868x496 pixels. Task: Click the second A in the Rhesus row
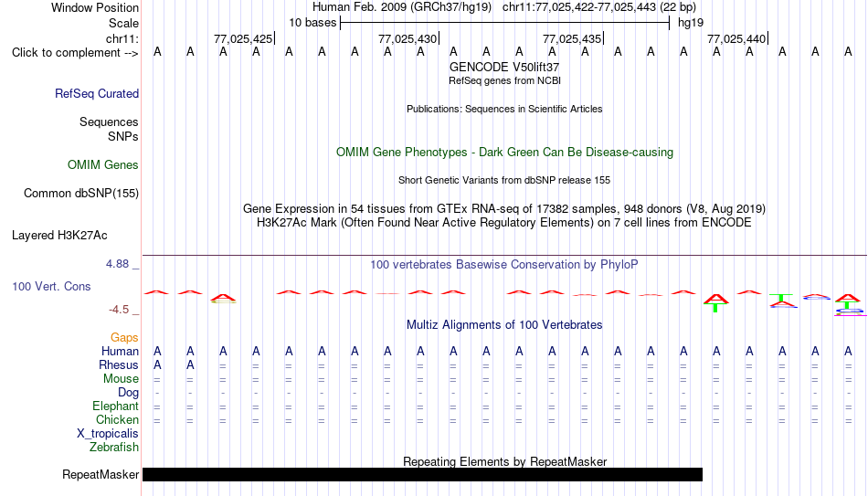click(x=190, y=364)
